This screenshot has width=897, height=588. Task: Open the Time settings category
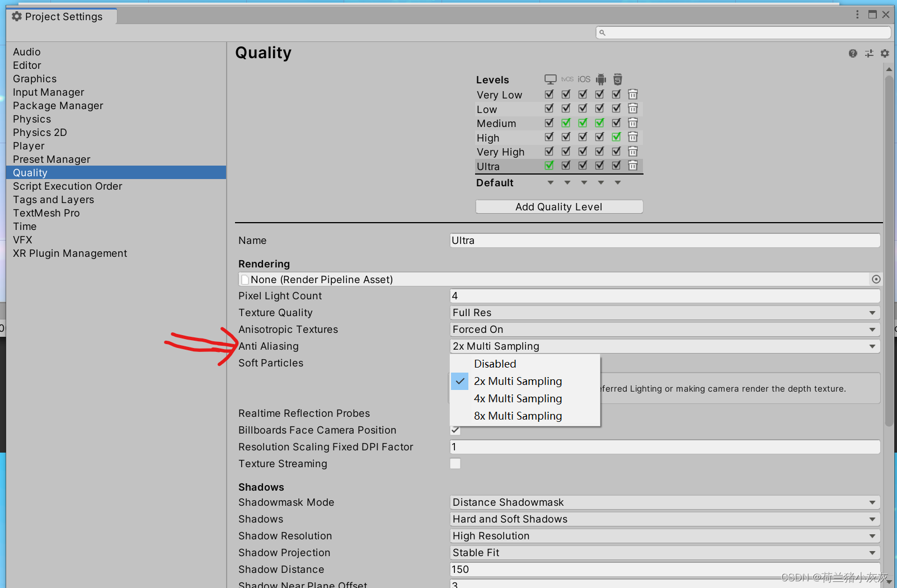click(25, 227)
